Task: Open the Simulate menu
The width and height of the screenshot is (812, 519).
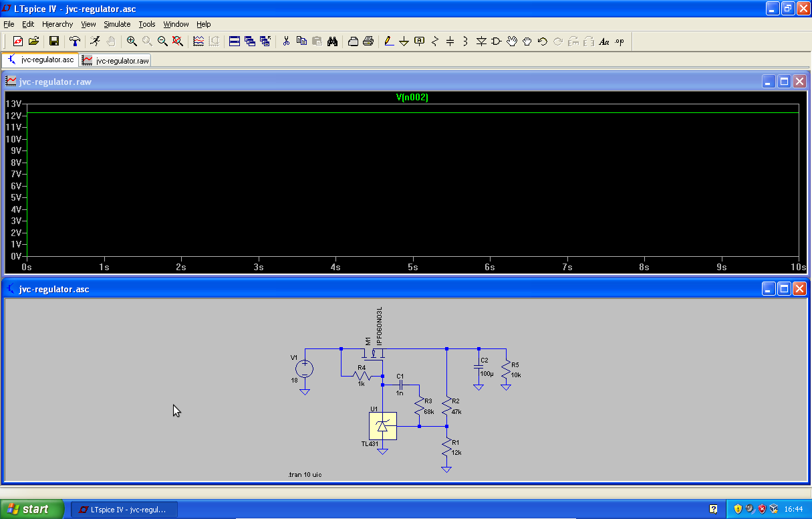Action: point(117,24)
